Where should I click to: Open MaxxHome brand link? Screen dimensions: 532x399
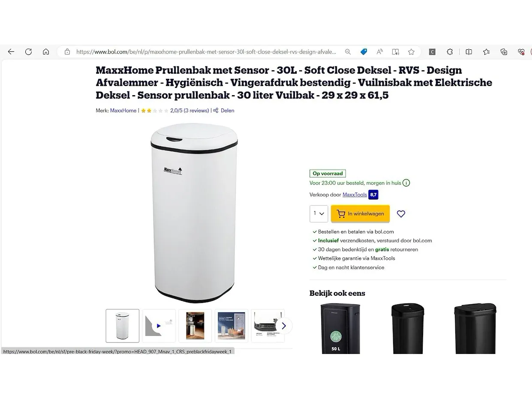coord(123,111)
